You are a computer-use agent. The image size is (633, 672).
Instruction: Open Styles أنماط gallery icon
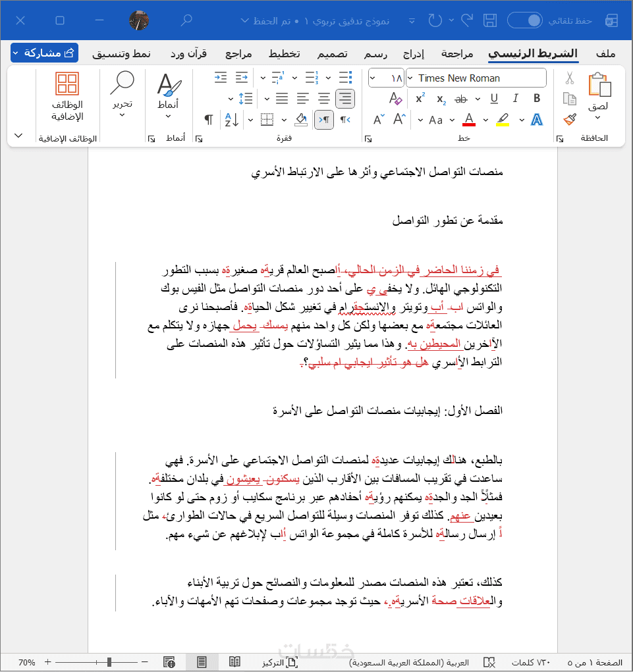coord(168,84)
